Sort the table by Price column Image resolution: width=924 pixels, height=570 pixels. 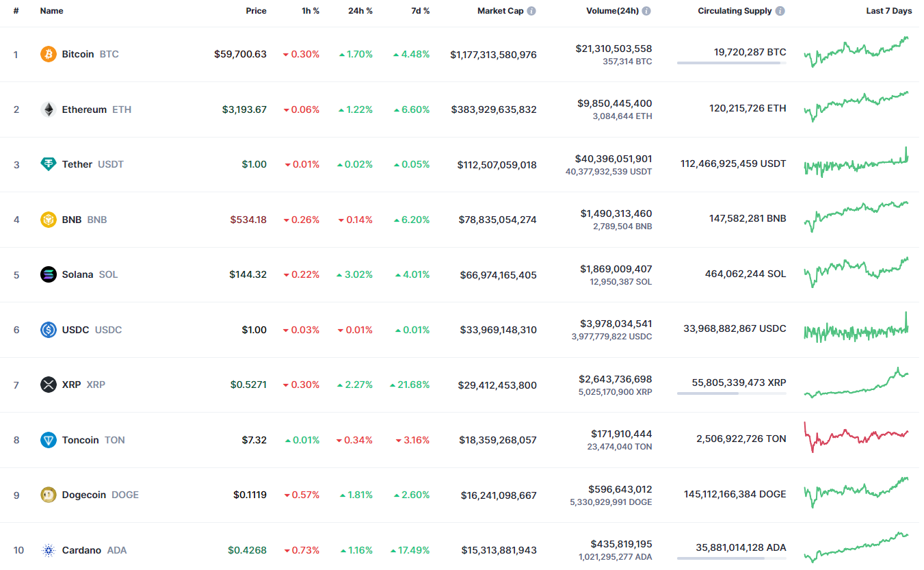pos(256,11)
